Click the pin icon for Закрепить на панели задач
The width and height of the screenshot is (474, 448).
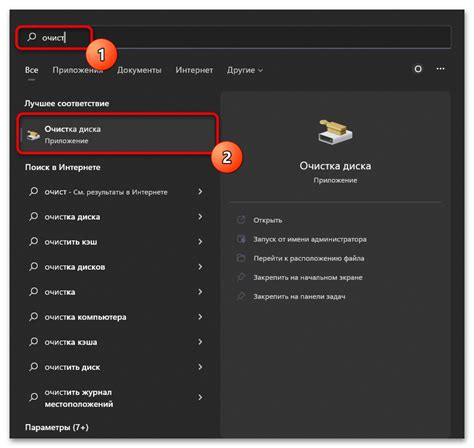click(x=241, y=296)
